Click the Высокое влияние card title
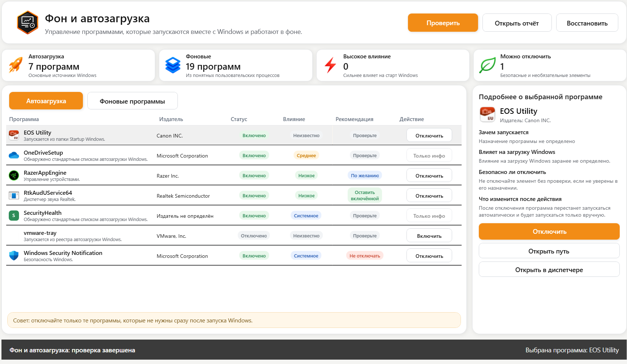Image resolution: width=627 pixels, height=364 pixels. coord(367,57)
